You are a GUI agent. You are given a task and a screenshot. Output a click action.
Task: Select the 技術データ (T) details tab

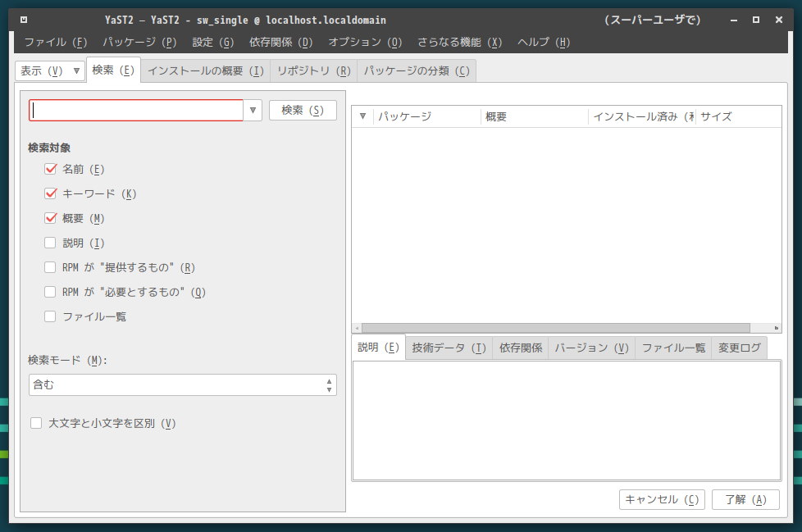pyautogui.click(x=449, y=348)
